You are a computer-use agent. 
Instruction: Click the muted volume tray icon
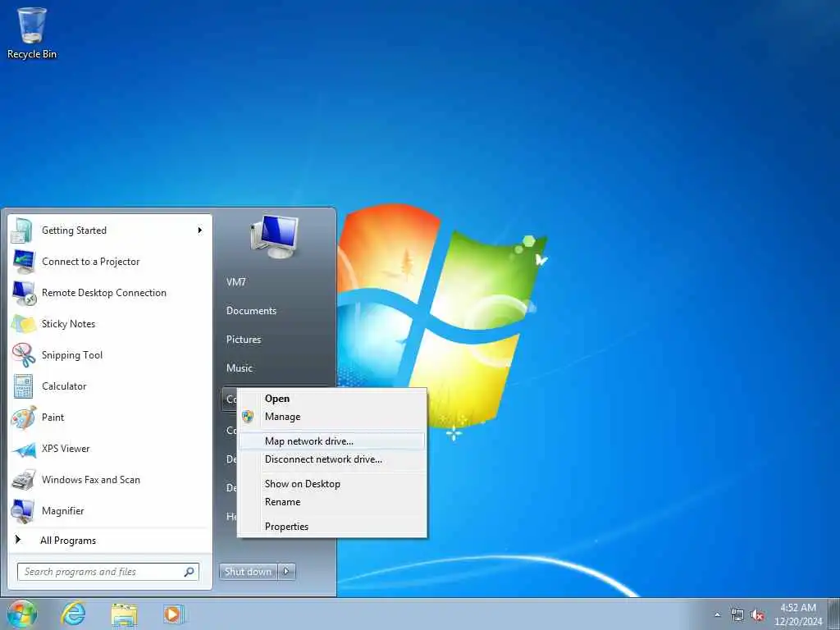[757, 615]
